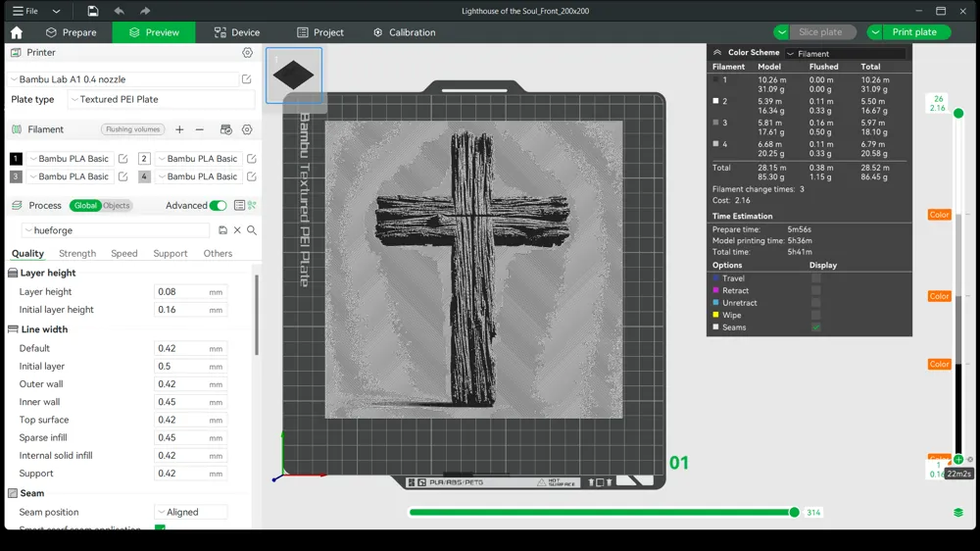Screen dimensions: 980x551
Task: Click the green settings icon beside Advanced
Action: (x=252, y=205)
